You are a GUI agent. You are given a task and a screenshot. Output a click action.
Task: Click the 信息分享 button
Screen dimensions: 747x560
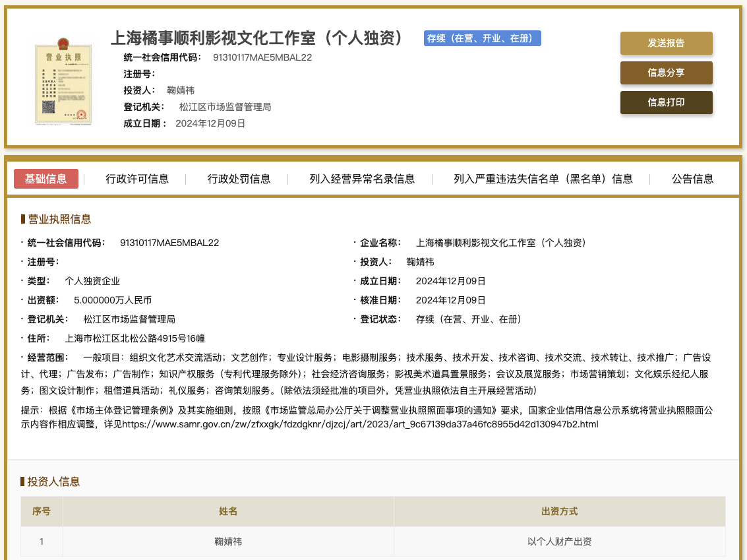click(666, 73)
